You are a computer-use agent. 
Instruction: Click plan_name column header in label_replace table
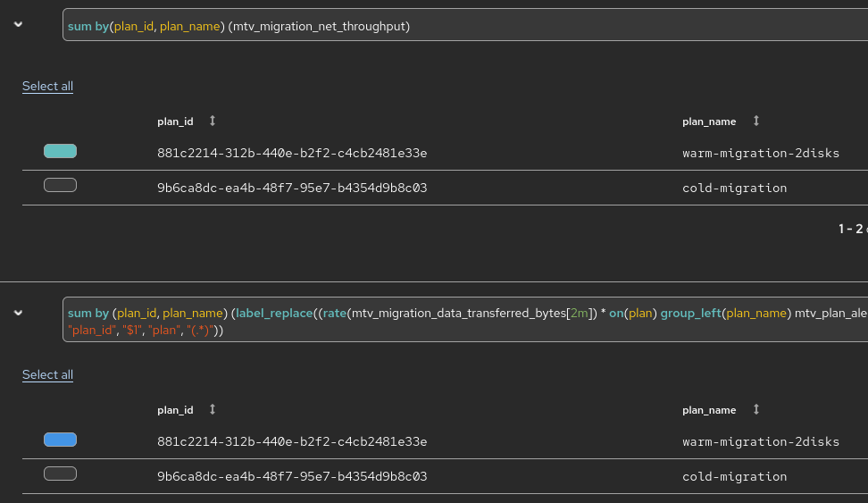pyautogui.click(x=709, y=410)
